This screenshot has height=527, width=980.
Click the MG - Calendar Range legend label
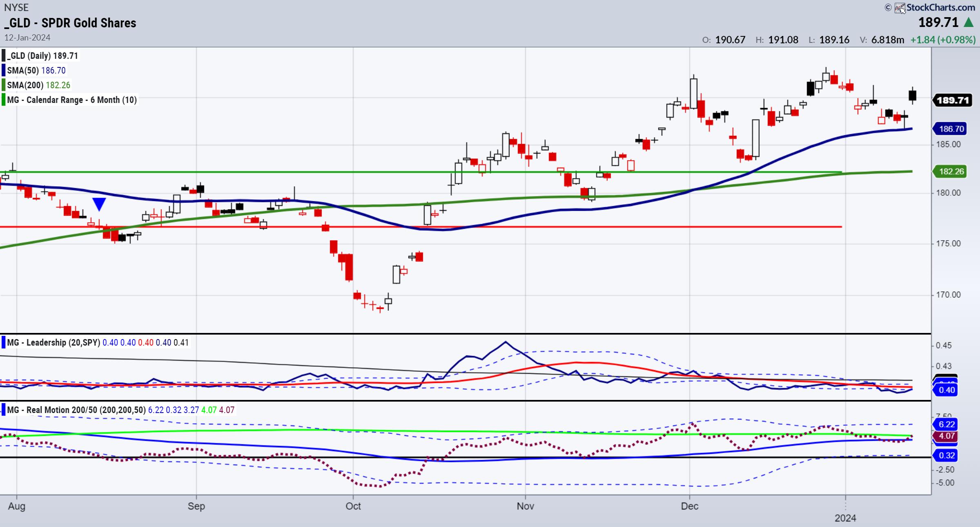(x=72, y=100)
